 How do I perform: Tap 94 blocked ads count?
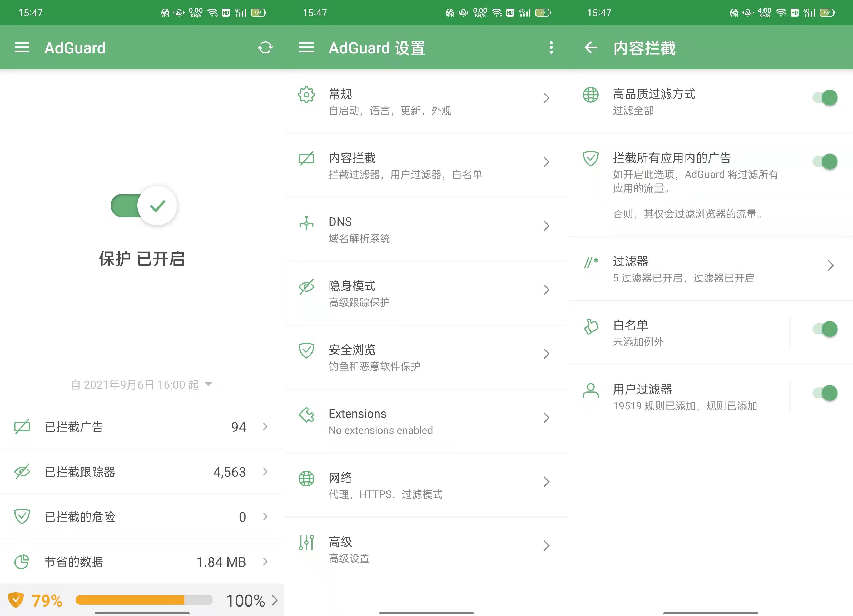point(239,427)
